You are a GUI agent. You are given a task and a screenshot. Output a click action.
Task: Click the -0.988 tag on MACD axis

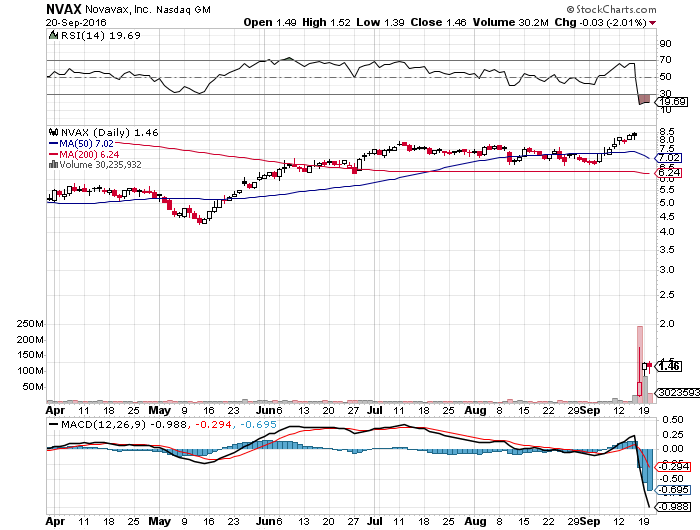(x=673, y=507)
